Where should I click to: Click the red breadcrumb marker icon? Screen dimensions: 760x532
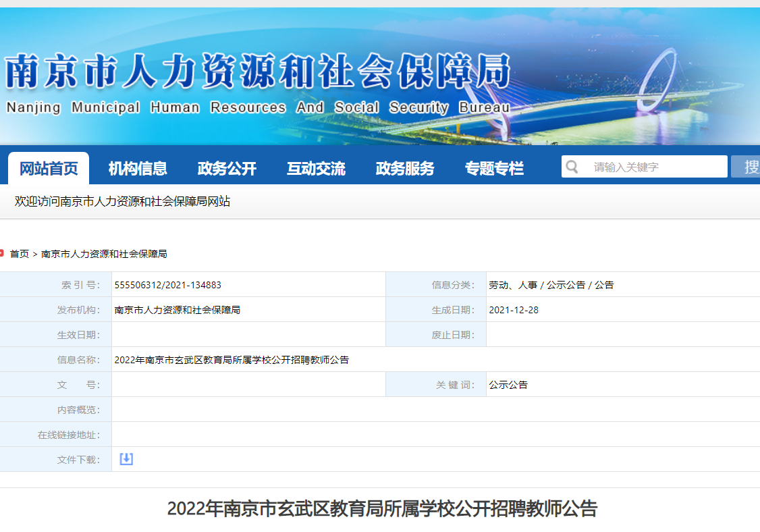[x=1, y=253]
